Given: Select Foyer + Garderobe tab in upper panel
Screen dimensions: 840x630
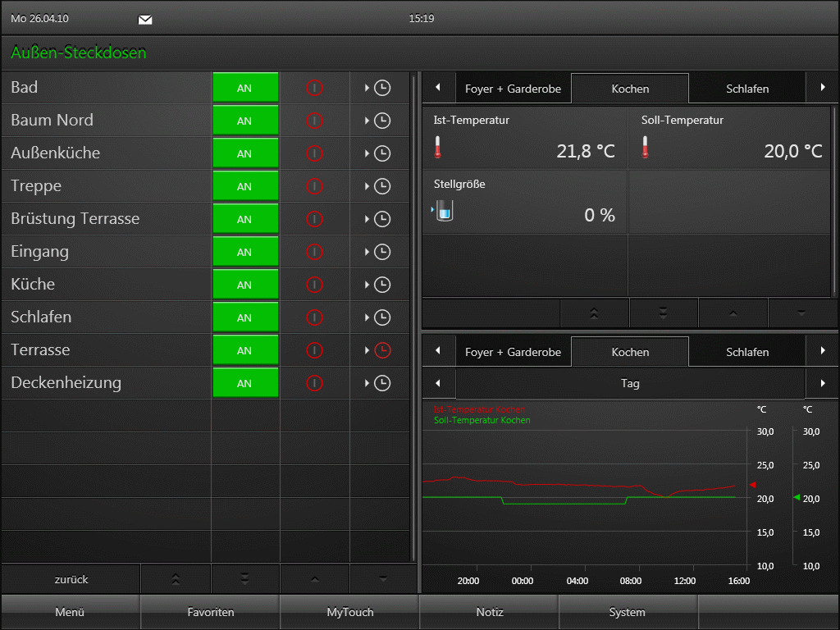Looking at the screenshot, I should (x=514, y=89).
